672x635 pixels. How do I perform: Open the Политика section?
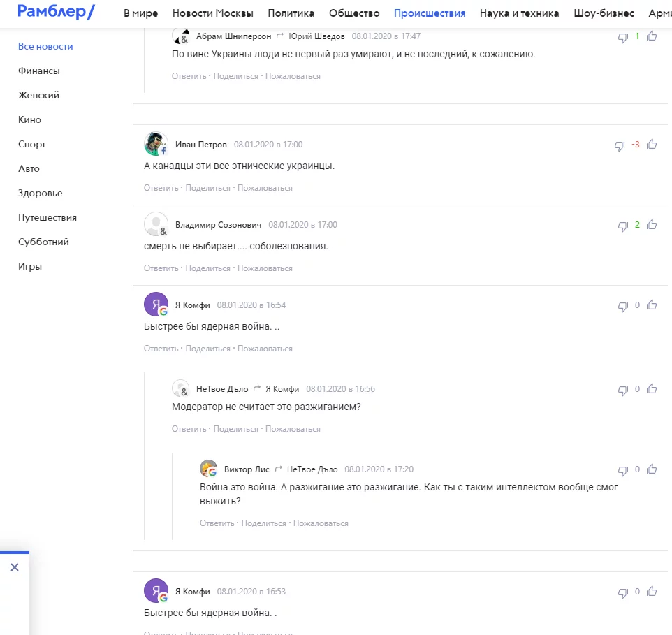click(x=291, y=13)
